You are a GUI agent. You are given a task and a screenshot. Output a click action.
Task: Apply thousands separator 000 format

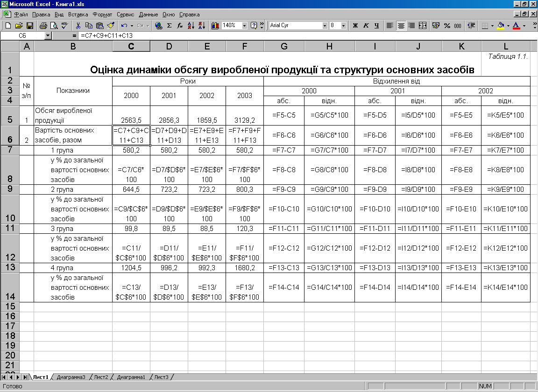458,25
